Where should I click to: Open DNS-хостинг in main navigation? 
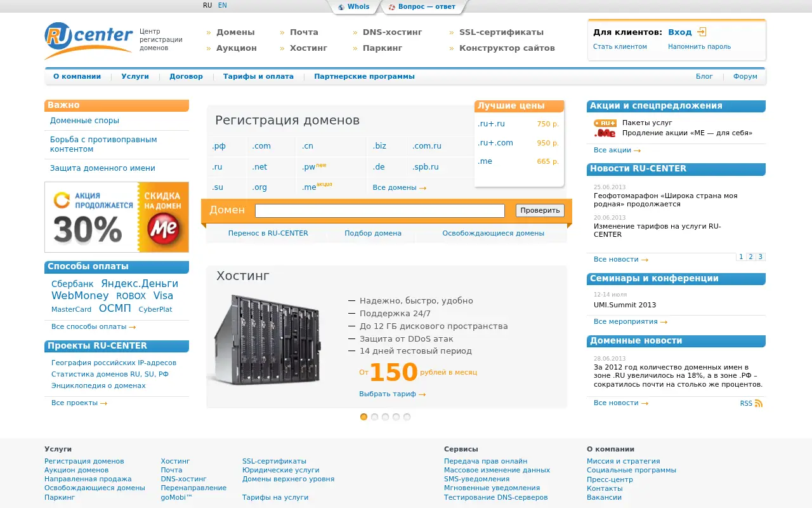coord(392,32)
